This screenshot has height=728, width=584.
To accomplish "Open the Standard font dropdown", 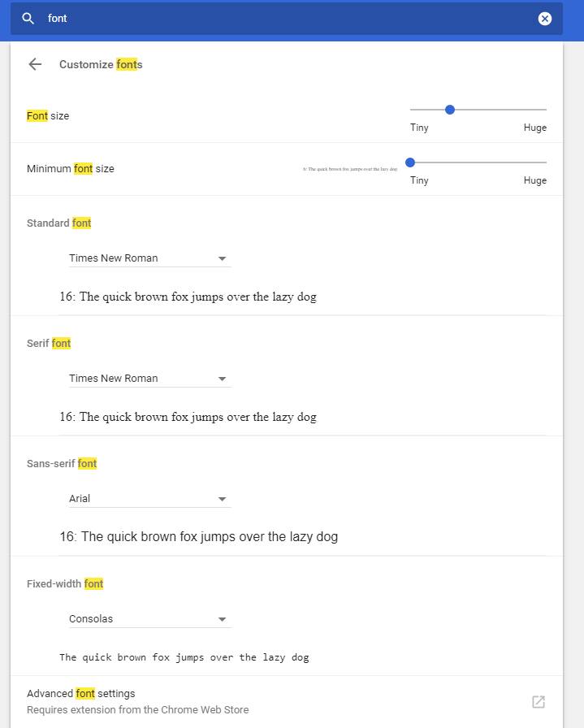I will coord(150,258).
